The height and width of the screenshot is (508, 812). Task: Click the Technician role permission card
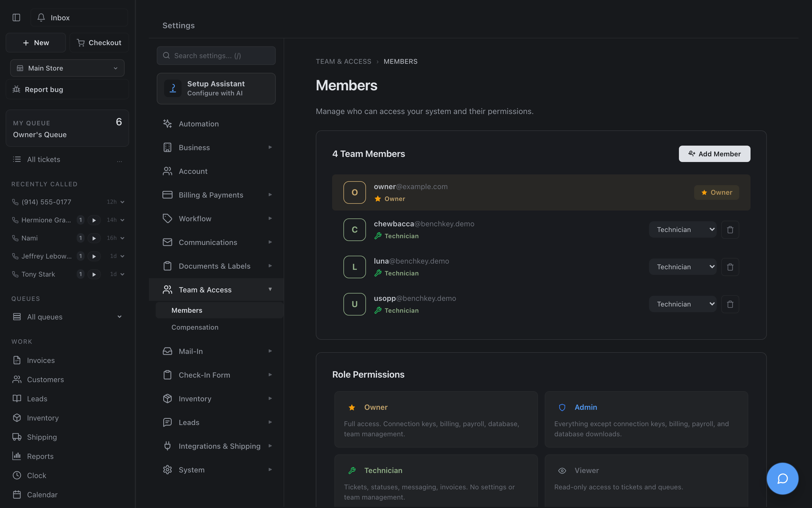click(436, 481)
